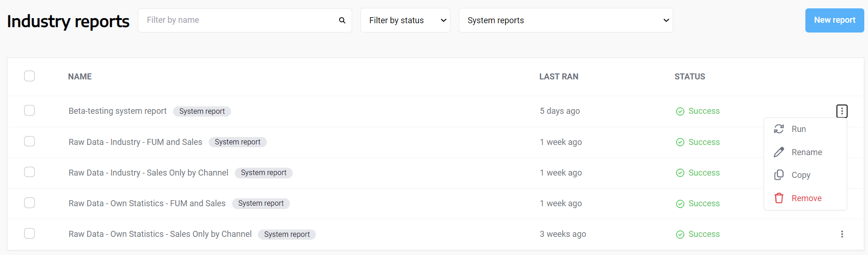Open the Filter by status dropdown
The image size is (868, 255).
point(405,20)
